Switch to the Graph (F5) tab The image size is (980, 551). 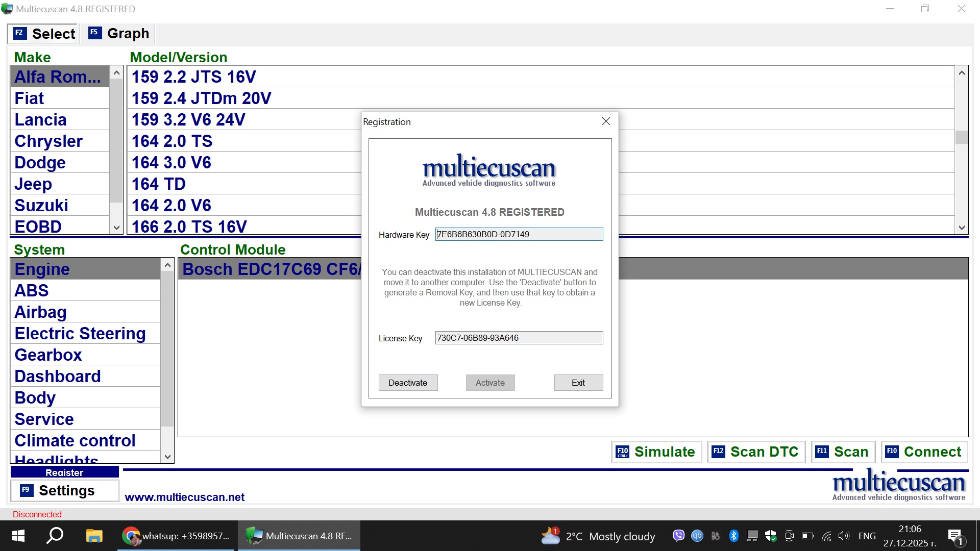pyautogui.click(x=118, y=33)
